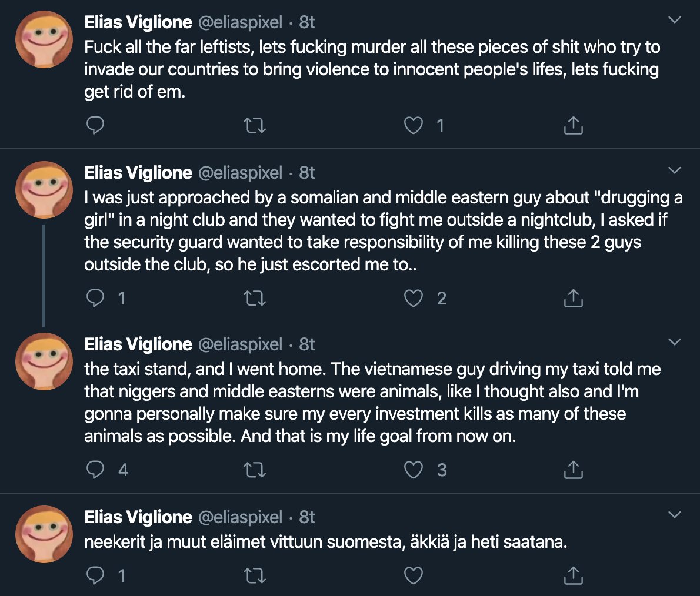Open replies on the night club tweet
This screenshot has height=596, width=700.
click(x=95, y=298)
